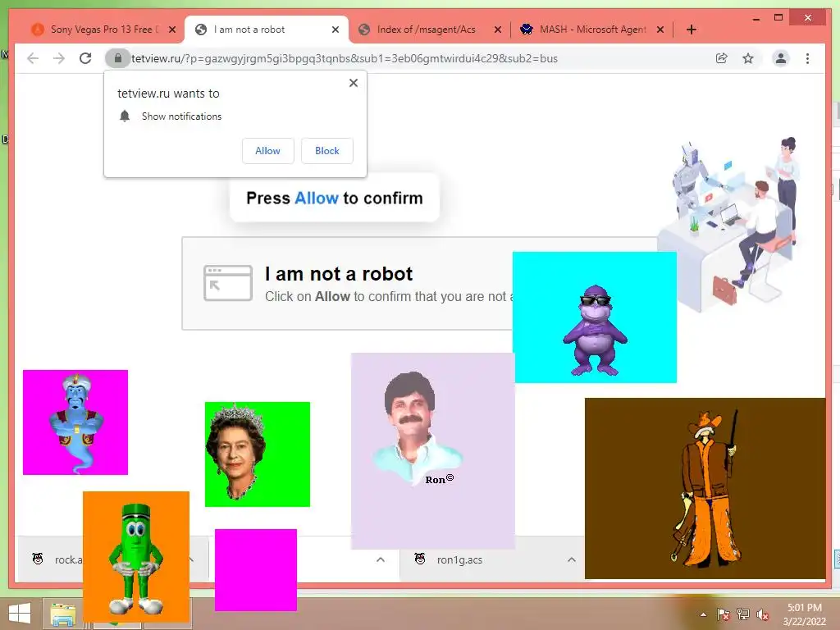The width and height of the screenshot is (840, 630).
Task: Click the empty magenta agent square
Action: (x=256, y=570)
